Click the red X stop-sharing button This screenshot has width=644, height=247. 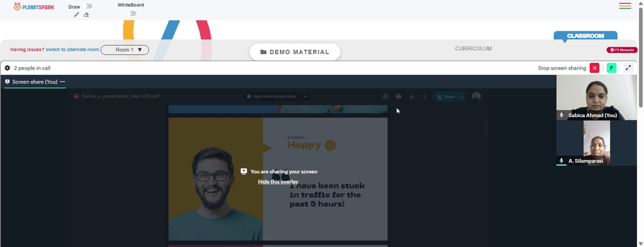point(594,68)
